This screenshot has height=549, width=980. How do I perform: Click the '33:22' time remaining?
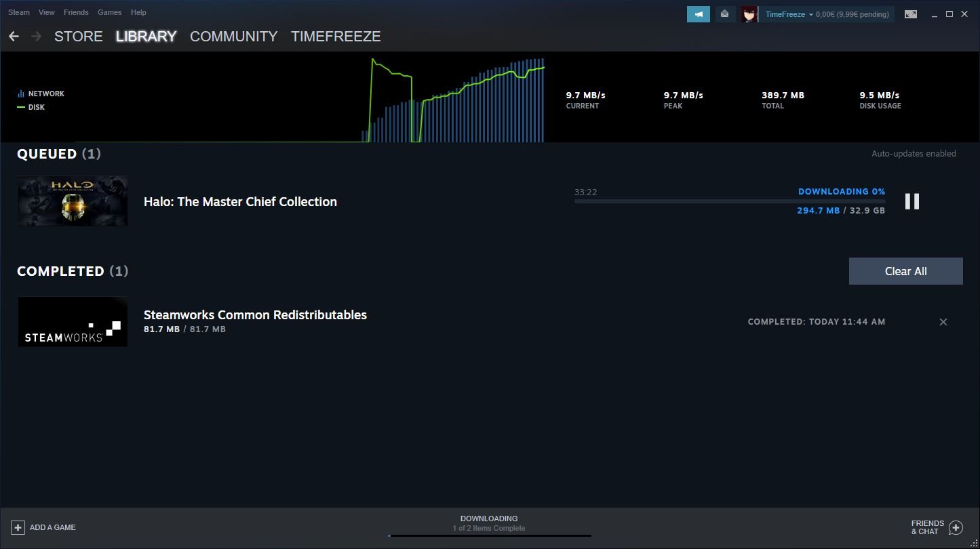click(x=585, y=192)
